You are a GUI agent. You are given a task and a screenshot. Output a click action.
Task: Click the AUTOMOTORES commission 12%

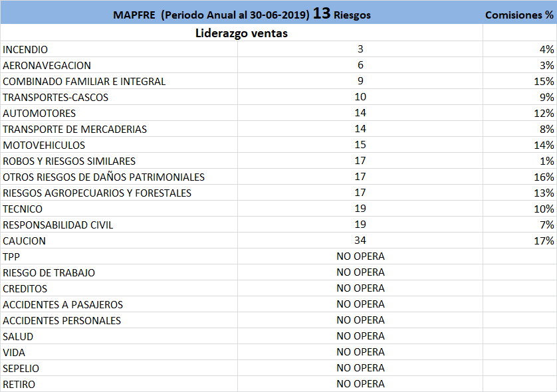pos(520,113)
